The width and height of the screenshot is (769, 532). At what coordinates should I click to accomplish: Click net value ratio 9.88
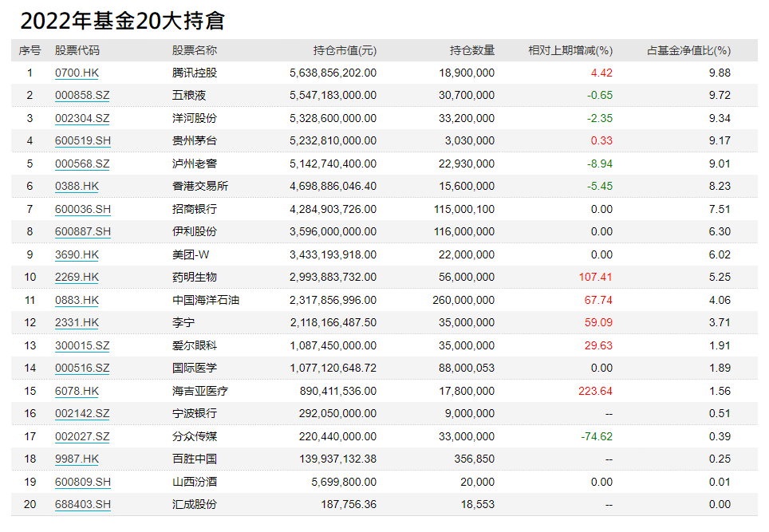[x=720, y=73]
